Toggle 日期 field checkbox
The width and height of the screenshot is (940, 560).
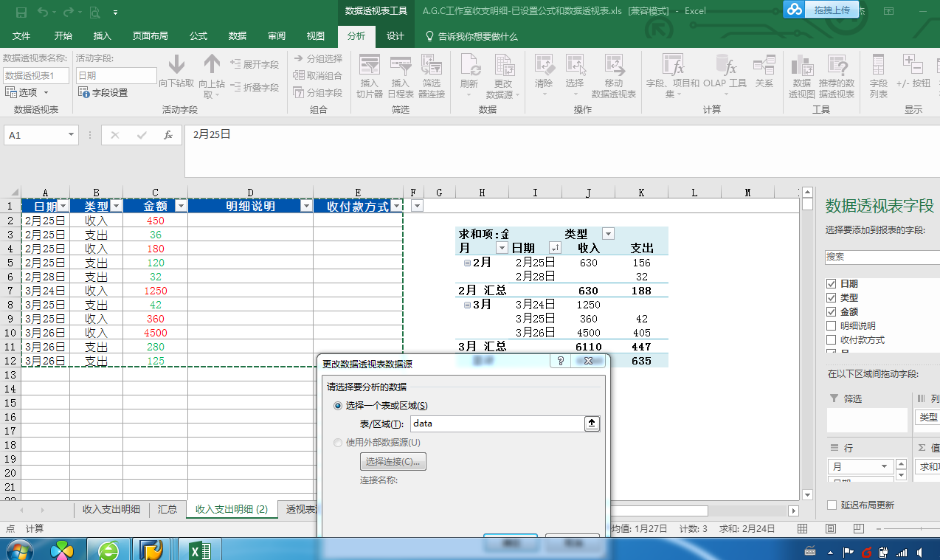point(832,284)
